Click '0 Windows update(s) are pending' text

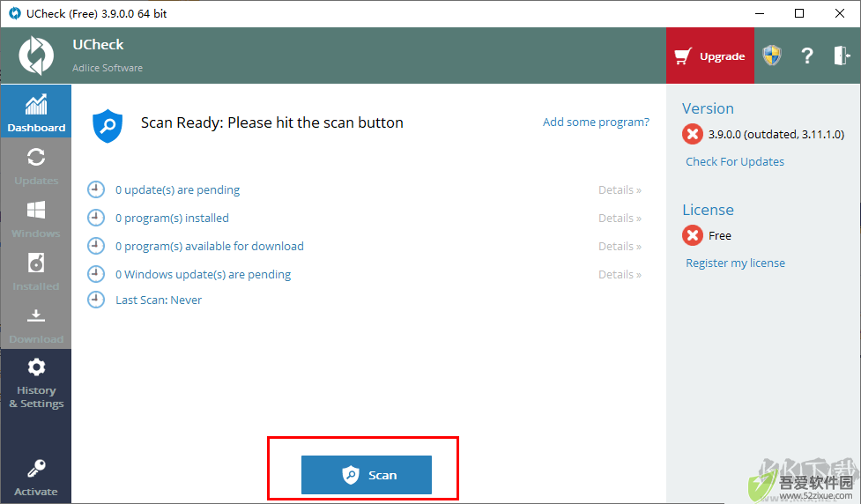click(204, 275)
